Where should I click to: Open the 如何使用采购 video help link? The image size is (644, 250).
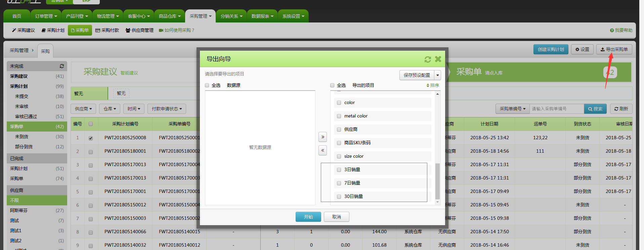pos(177,30)
